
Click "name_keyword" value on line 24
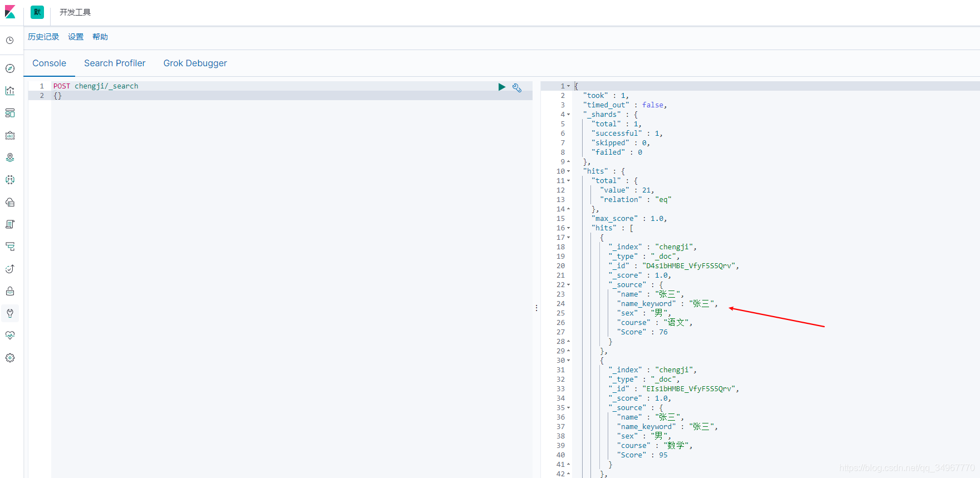click(702, 304)
